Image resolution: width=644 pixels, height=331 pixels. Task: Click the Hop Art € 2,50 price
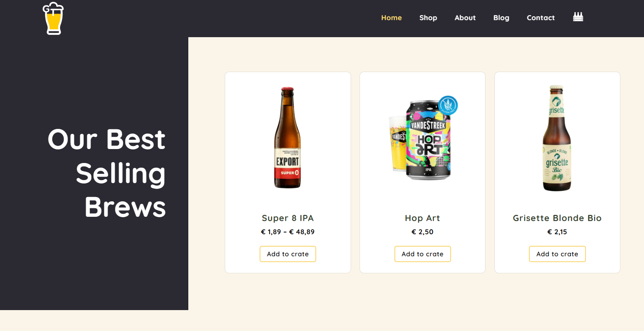point(422,232)
